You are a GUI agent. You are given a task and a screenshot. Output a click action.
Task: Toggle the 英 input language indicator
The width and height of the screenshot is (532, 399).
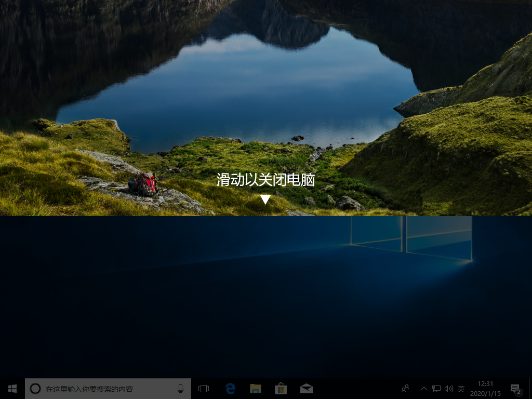point(460,388)
